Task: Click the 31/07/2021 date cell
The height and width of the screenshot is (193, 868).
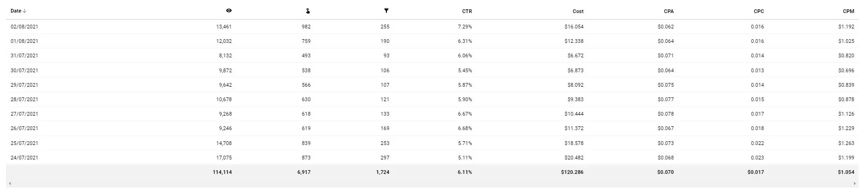Action: pyautogui.click(x=24, y=56)
